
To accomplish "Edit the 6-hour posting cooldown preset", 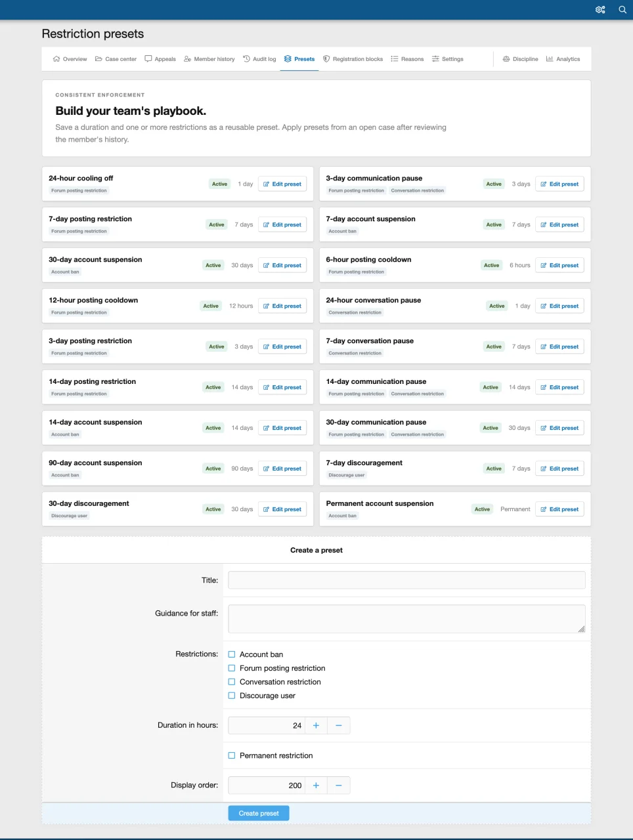I will (x=559, y=265).
